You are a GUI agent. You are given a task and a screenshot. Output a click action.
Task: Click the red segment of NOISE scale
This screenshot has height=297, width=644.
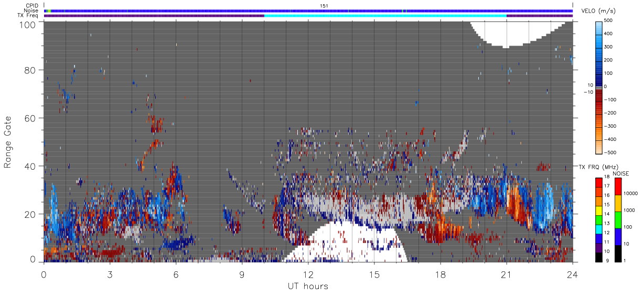[x=618, y=186]
